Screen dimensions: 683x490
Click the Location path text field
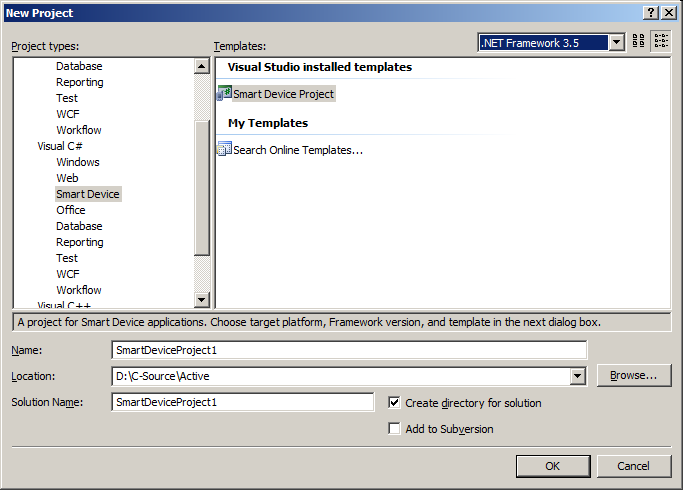click(341, 376)
